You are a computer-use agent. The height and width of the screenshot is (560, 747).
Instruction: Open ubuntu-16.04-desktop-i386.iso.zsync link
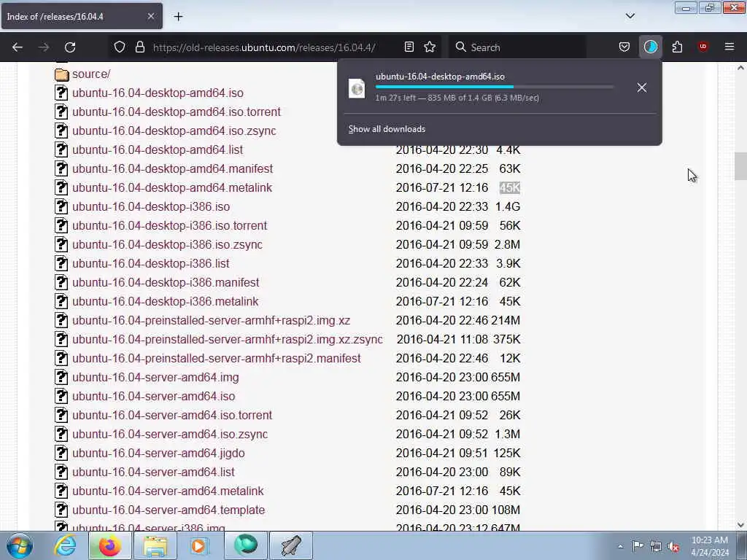pyautogui.click(x=167, y=245)
